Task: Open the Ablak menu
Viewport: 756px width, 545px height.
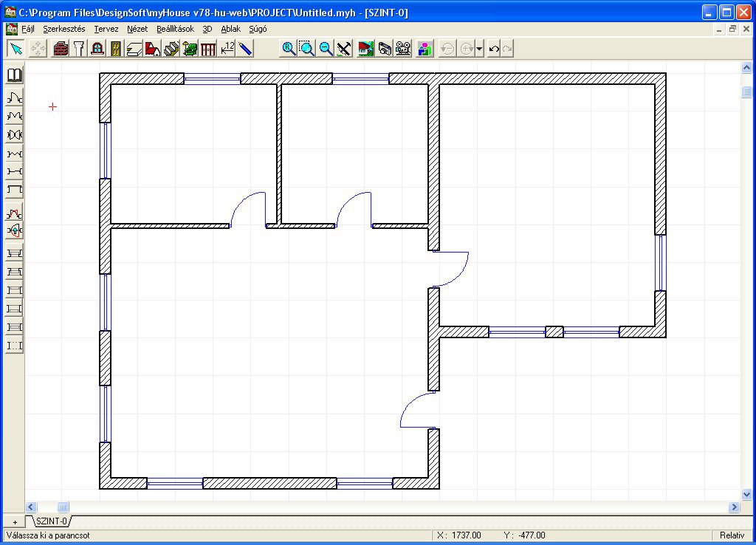Action: point(230,29)
